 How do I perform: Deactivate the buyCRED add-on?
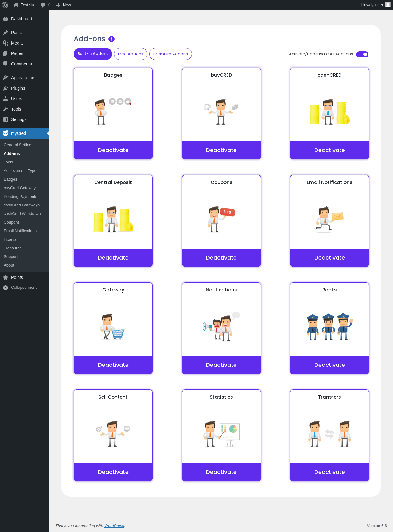[221, 150]
